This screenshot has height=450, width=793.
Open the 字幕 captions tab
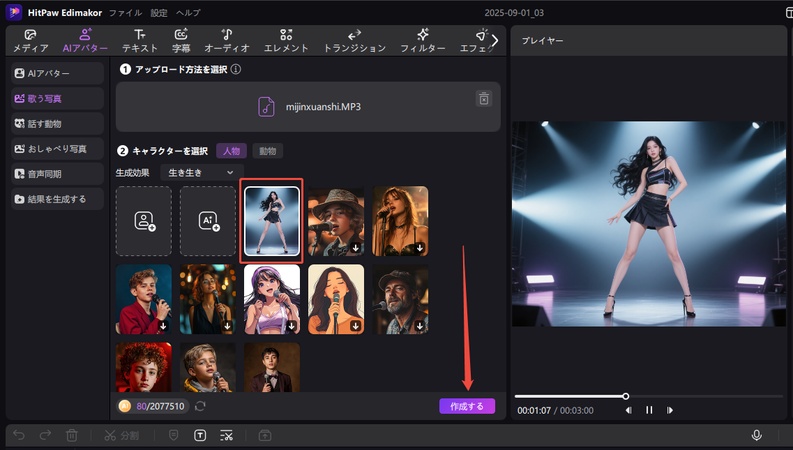(x=181, y=41)
